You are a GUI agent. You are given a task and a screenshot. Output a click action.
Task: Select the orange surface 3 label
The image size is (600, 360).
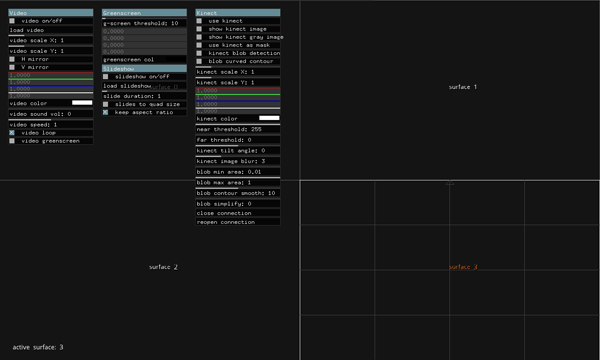point(463,267)
